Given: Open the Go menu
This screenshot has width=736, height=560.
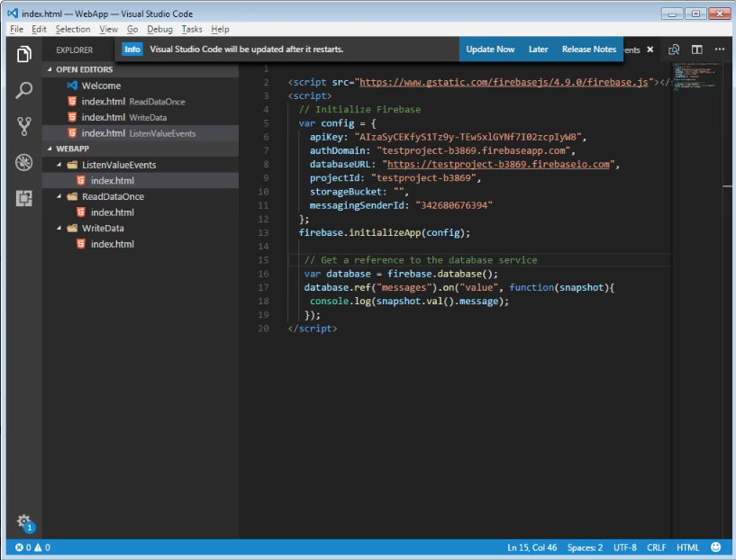Looking at the screenshot, I should tap(132, 29).
